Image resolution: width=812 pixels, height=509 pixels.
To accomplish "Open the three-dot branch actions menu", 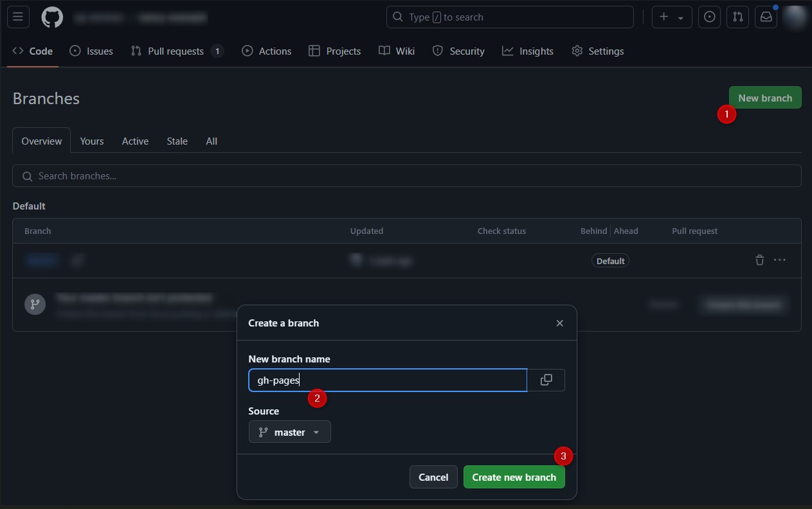I will tap(780, 260).
